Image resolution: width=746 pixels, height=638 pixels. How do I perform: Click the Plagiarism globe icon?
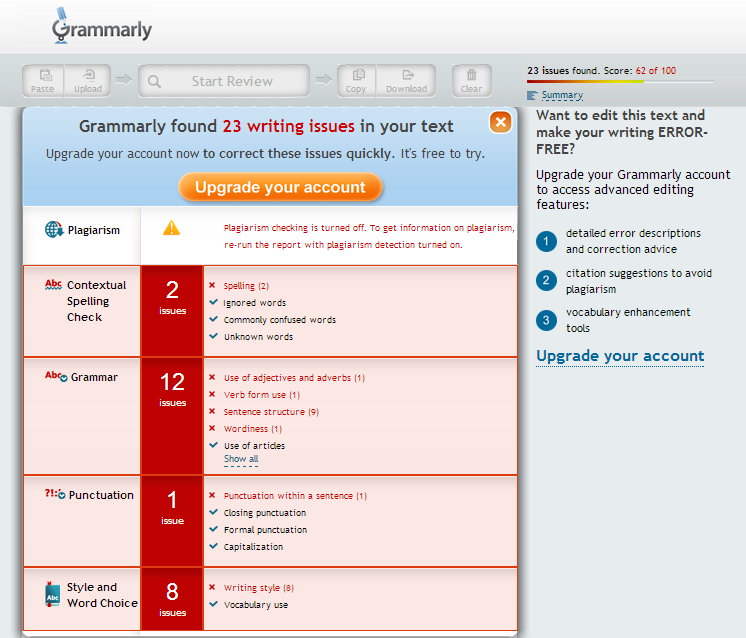(x=54, y=229)
